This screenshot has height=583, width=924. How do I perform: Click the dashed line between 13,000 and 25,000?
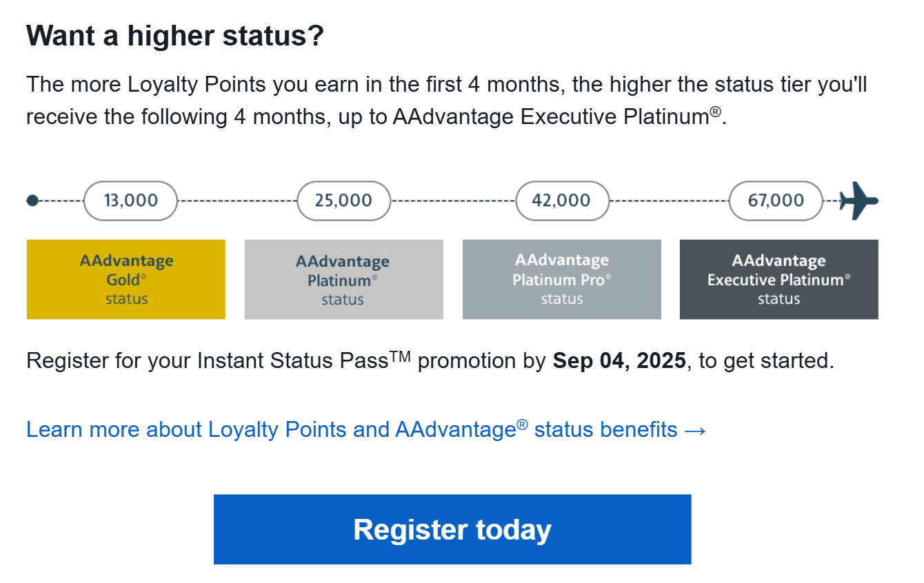point(237,201)
